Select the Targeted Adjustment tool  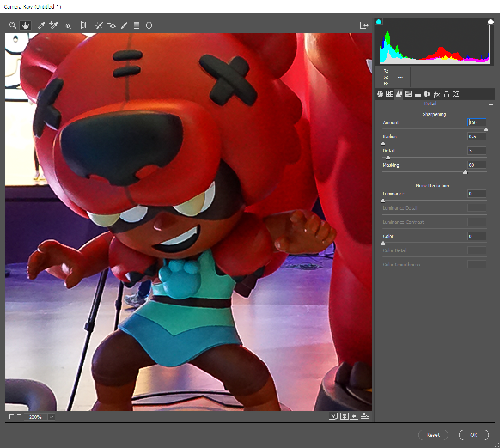click(67, 25)
